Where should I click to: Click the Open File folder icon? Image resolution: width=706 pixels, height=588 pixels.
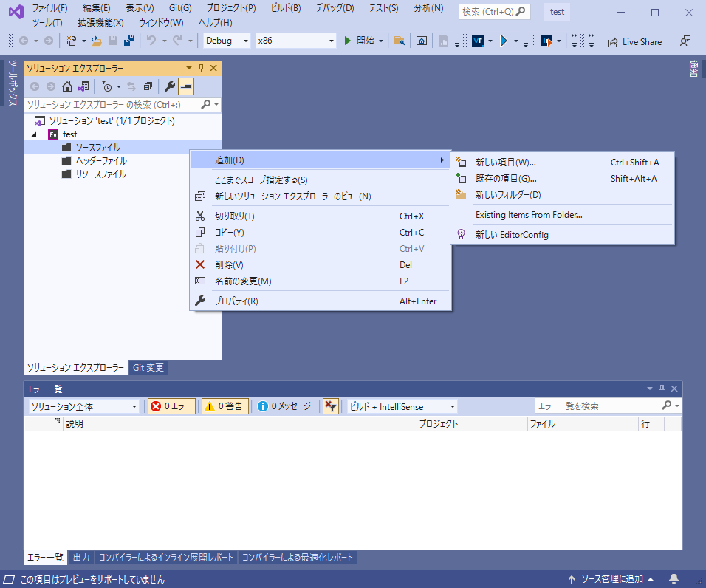point(96,41)
